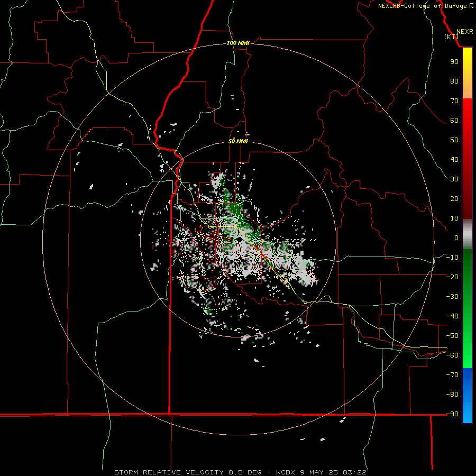Image resolution: width=476 pixels, height=476 pixels.
Task: Click the black radar site dot at center
Action: click(239, 240)
